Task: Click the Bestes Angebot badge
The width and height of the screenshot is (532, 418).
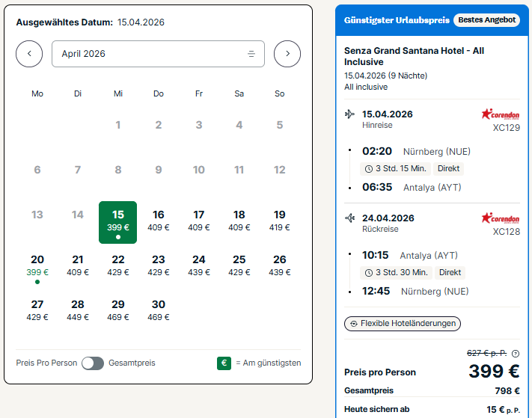Action: coord(486,20)
